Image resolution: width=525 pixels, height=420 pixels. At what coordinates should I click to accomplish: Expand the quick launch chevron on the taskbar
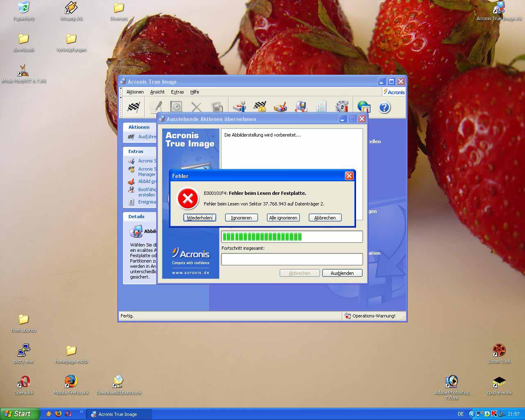pos(81,412)
